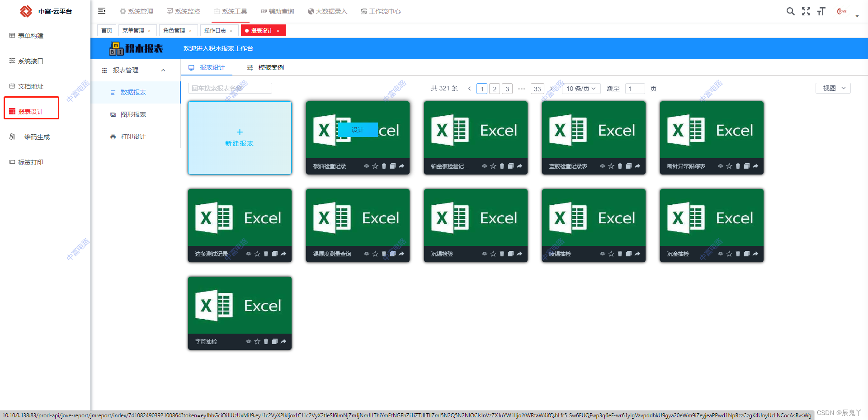Share the 边条测试记录 report
The image size is (868, 420).
coord(283,254)
